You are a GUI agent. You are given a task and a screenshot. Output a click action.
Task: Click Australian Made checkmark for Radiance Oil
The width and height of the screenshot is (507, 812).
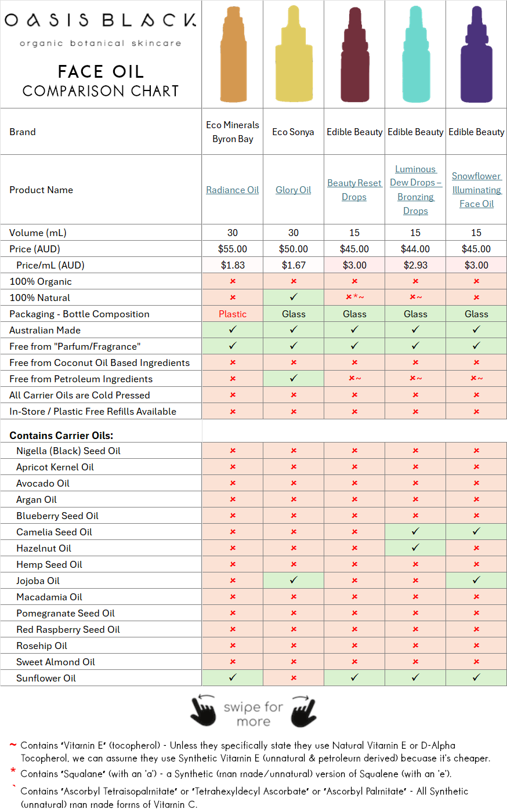click(x=233, y=329)
